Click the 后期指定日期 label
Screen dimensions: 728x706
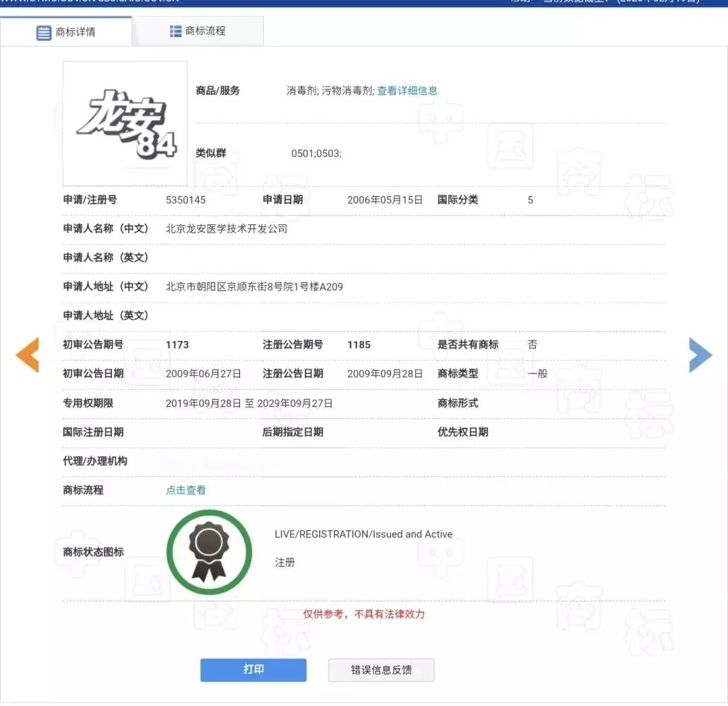(293, 432)
